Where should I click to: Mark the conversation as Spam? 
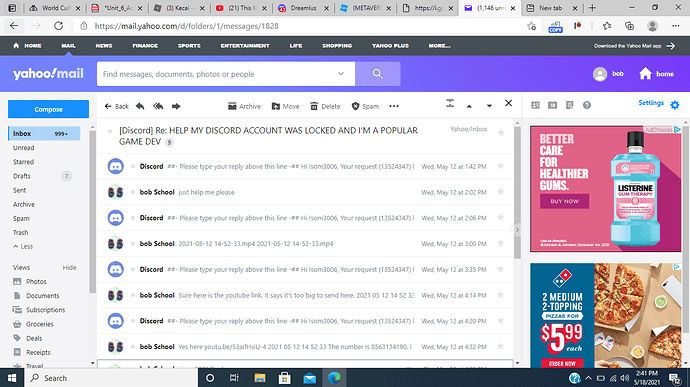[x=365, y=106]
